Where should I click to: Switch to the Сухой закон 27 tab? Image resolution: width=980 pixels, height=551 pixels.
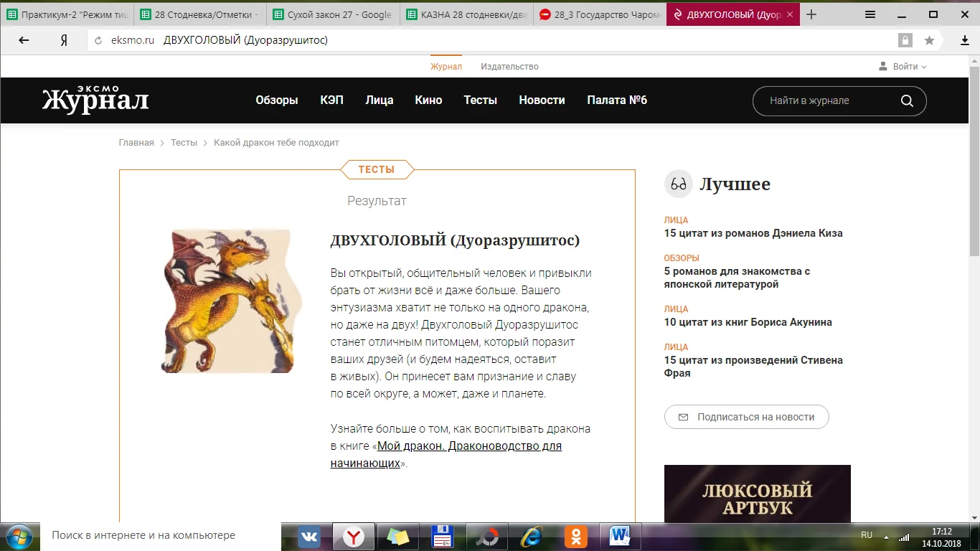point(332,14)
